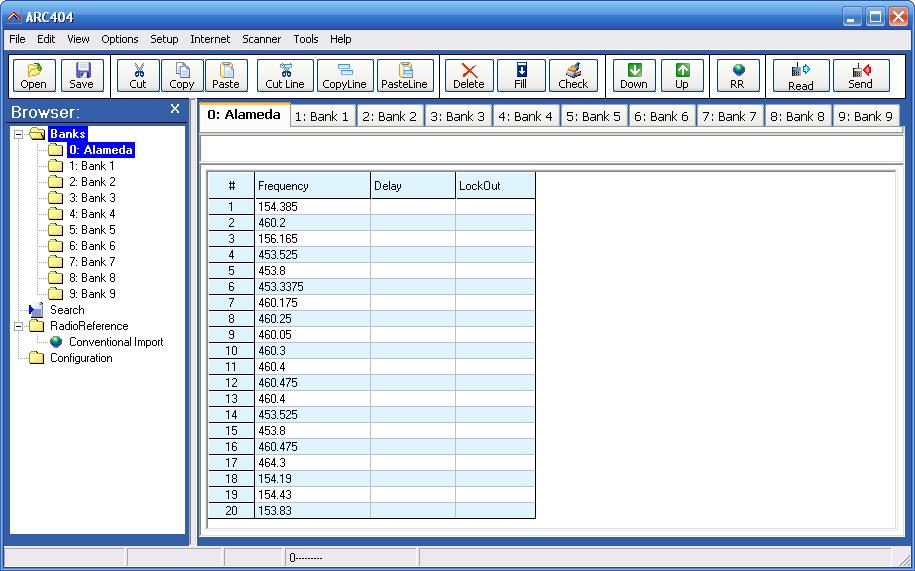Click the PasteLine button
This screenshot has width=915, height=571.
[405, 76]
